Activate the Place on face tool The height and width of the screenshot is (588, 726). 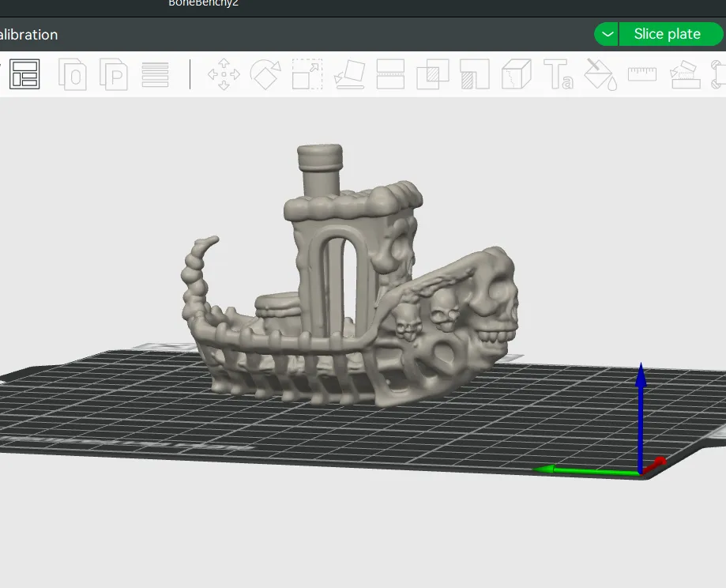pyautogui.click(x=348, y=74)
